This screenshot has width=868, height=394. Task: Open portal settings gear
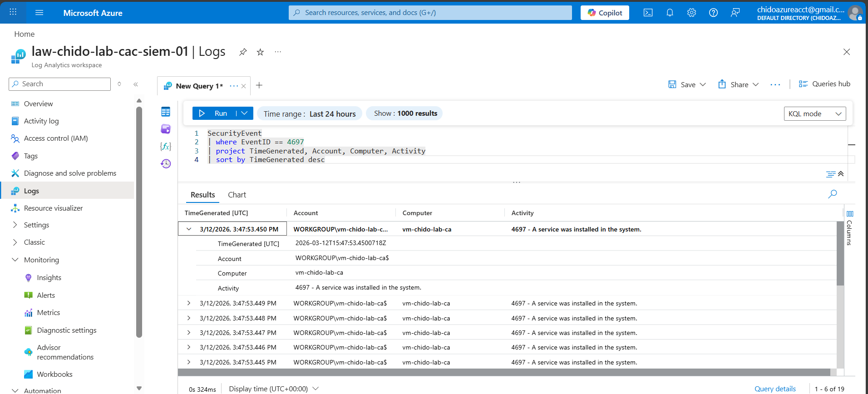(691, 13)
